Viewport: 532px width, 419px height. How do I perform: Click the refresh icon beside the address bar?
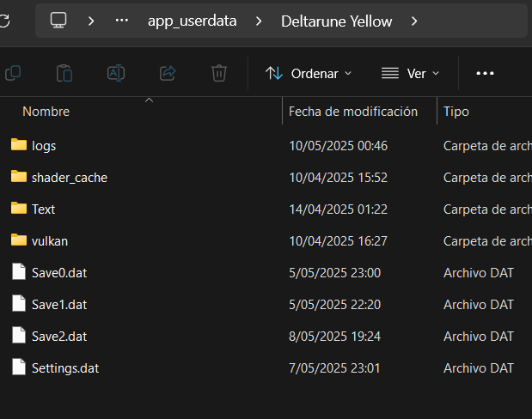[x=5, y=21]
